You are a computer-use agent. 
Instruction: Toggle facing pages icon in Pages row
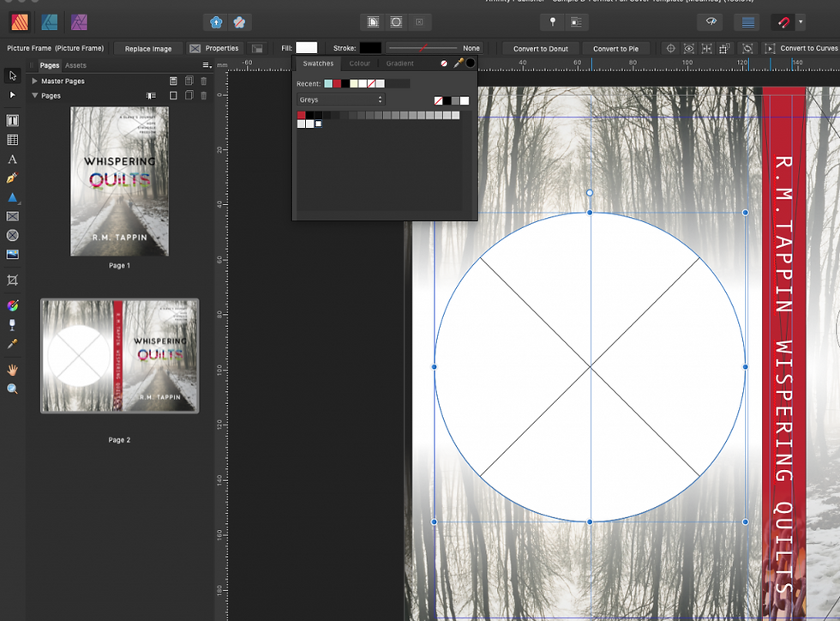(151, 95)
